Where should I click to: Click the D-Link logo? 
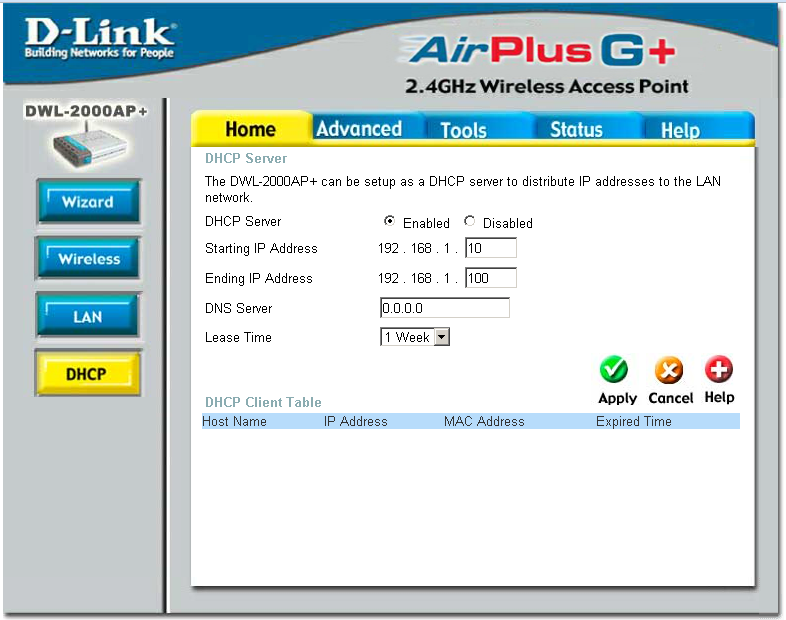click(99, 38)
